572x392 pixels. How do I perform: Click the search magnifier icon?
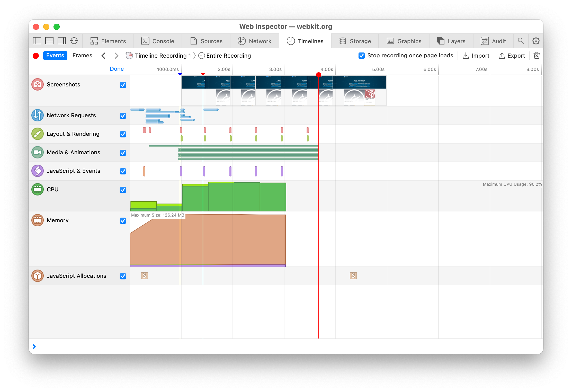tap(521, 41)
